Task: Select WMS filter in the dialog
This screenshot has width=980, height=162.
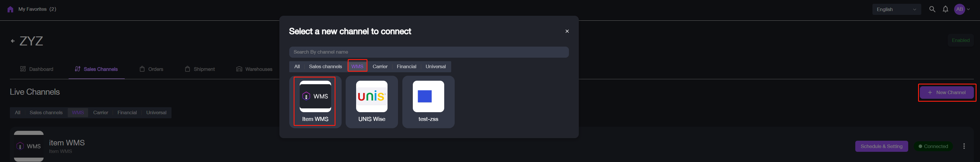Action: point(357,66)
